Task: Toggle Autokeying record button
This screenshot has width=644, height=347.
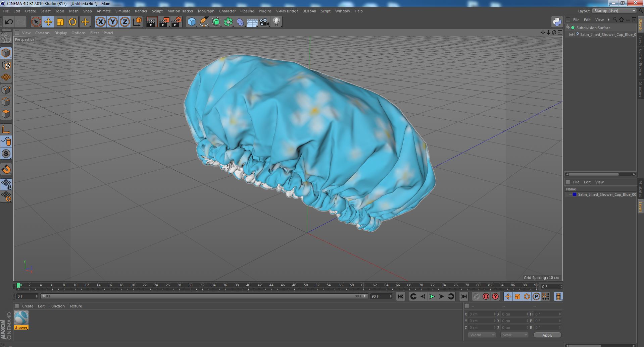Action: point(486,296)
